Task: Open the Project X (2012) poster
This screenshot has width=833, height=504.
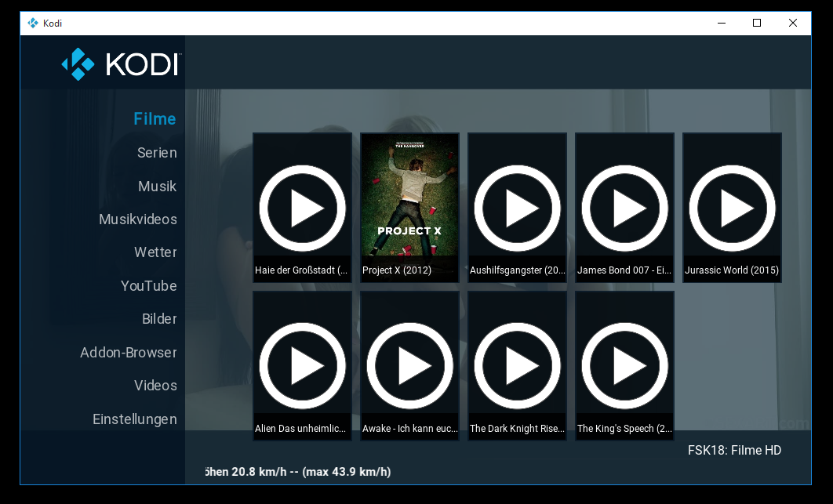Action: [409, 208]
